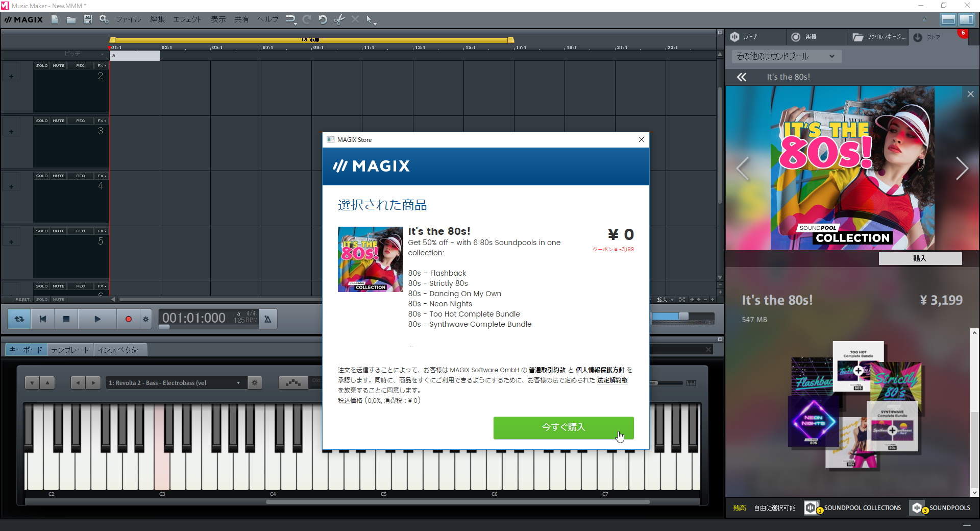Arm track 2 for recording with REC
The image size is (980, 531).
pyautogui.click(x=81, y=66)
